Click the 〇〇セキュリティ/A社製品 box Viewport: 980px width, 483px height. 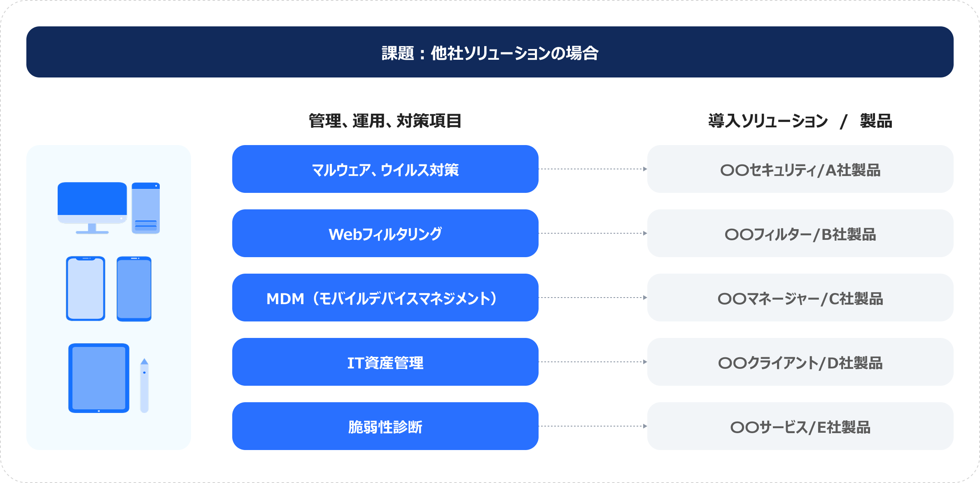point(800,169)
